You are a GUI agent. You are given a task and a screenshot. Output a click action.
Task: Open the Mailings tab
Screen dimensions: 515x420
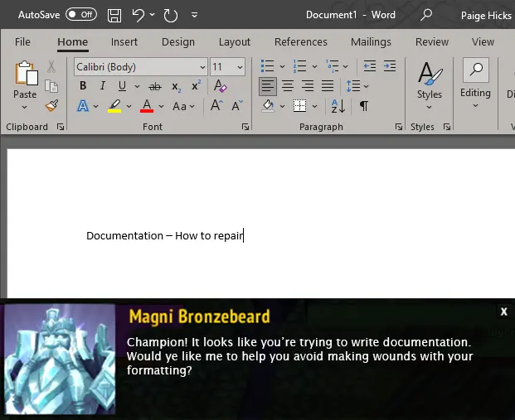(x=371, y=41)
